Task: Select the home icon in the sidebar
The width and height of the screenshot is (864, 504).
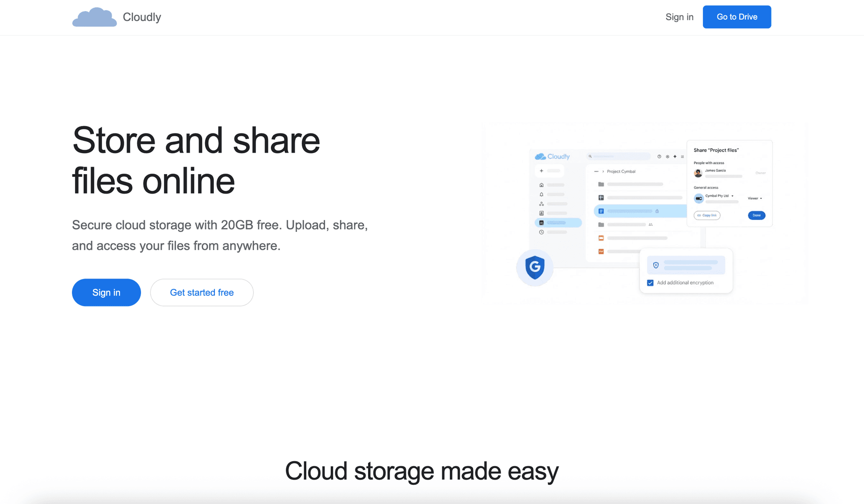Action: pos(541,185)
